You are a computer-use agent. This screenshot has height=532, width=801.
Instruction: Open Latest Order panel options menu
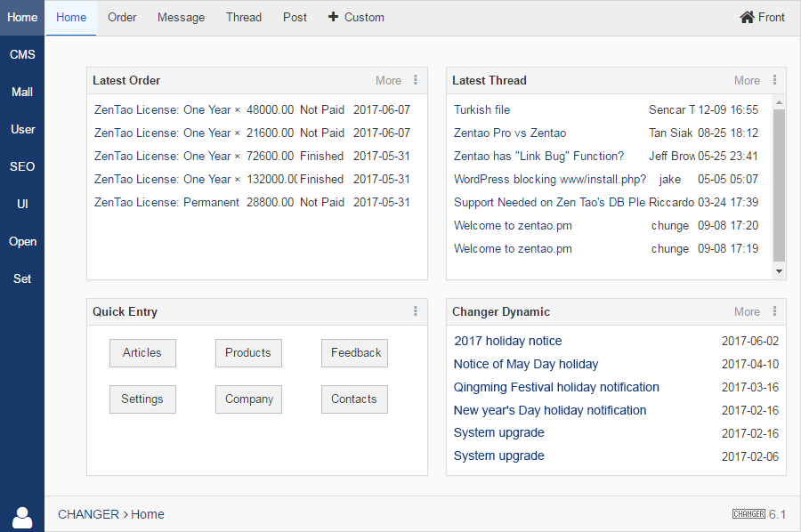coord(416,80)
